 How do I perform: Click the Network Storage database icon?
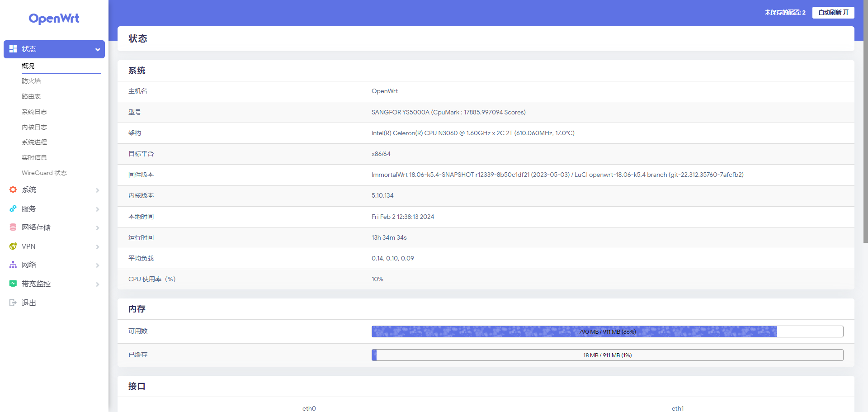(13, 227)
